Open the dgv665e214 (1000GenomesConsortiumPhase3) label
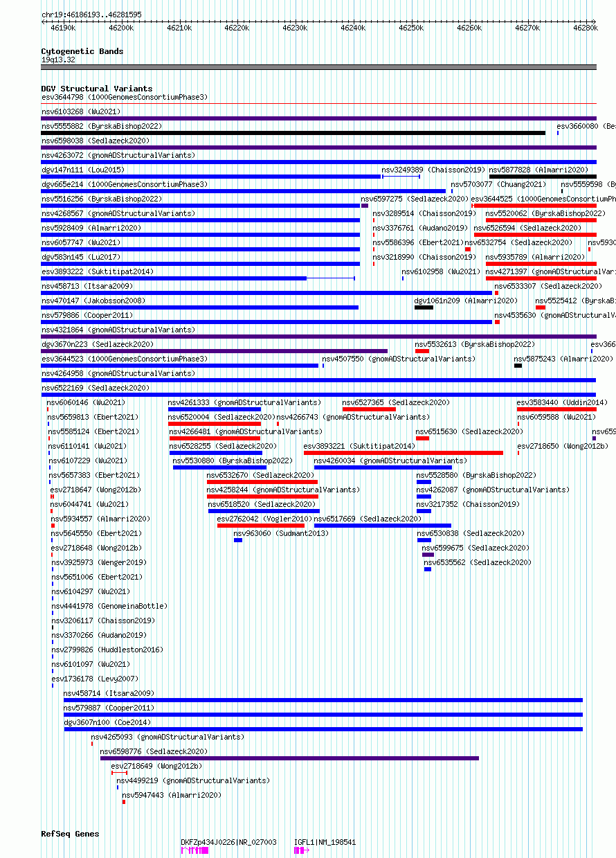This screenshot has height=858, width=616. pos(125,184)
